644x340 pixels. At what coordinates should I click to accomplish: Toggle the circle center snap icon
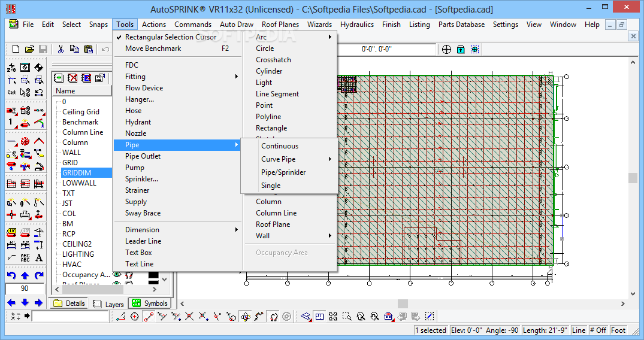pyautogui.click(x=134, y=316)
